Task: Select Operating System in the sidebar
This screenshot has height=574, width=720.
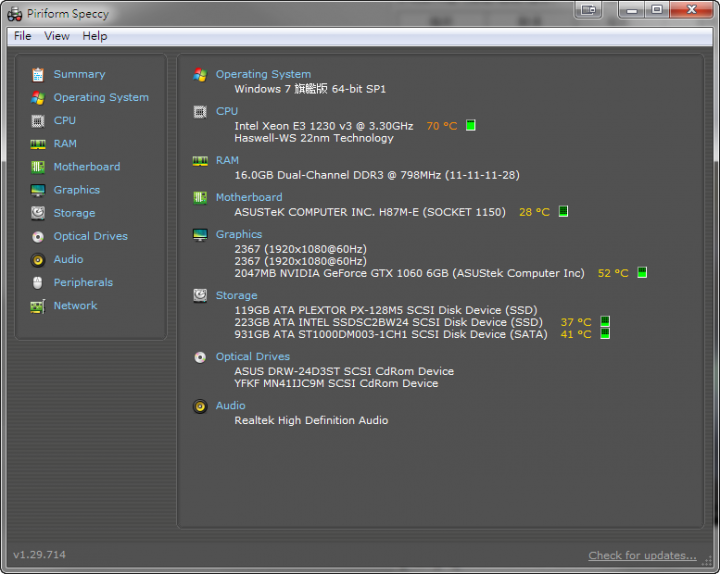Action: click(x=101, y=97)
